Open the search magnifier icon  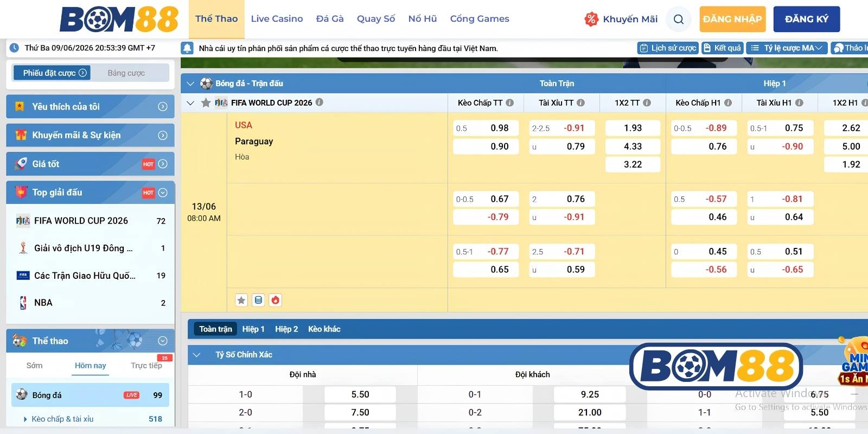(x=679, y=20)
